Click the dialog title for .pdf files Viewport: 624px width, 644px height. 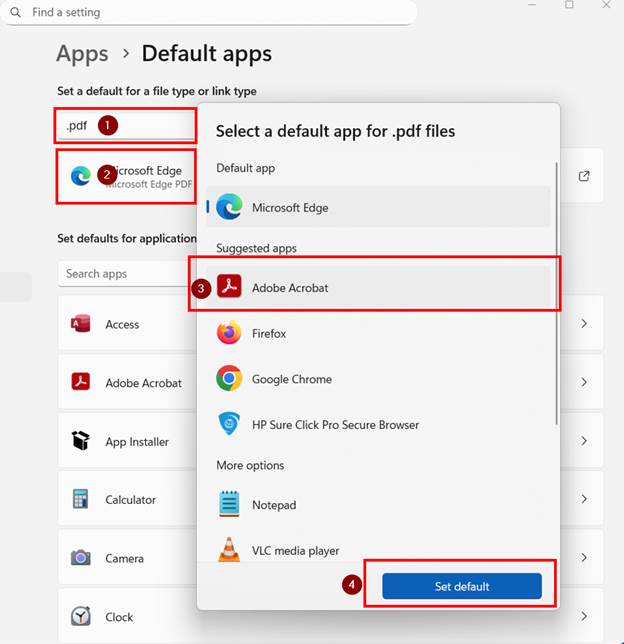pos(335,131)
